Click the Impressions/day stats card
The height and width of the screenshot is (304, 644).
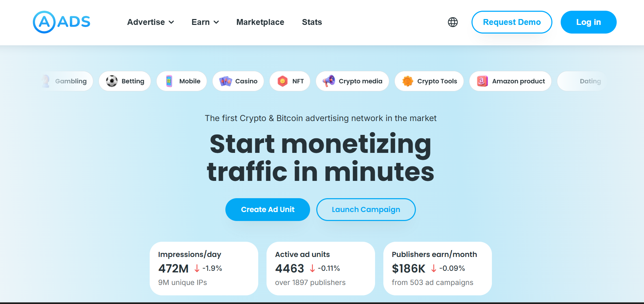(x=204, y=268)
